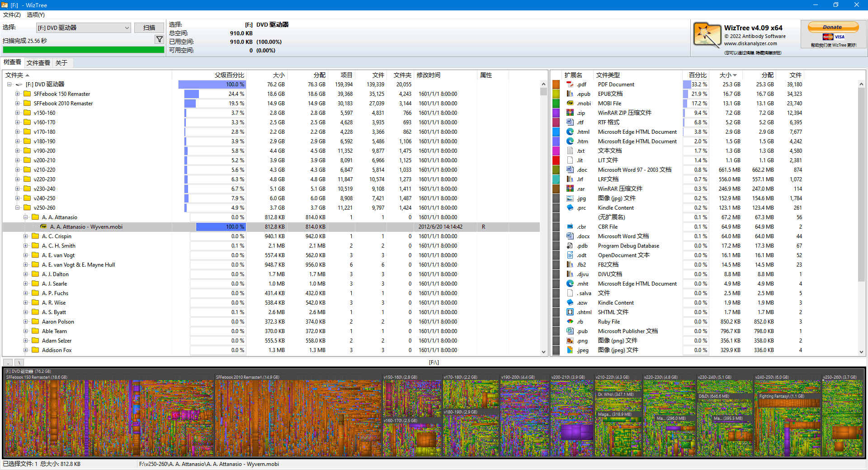Viewport: 868px width, 470px height.
Task: Click the extension list scrollbar down arrow
Action: (861, 352)
